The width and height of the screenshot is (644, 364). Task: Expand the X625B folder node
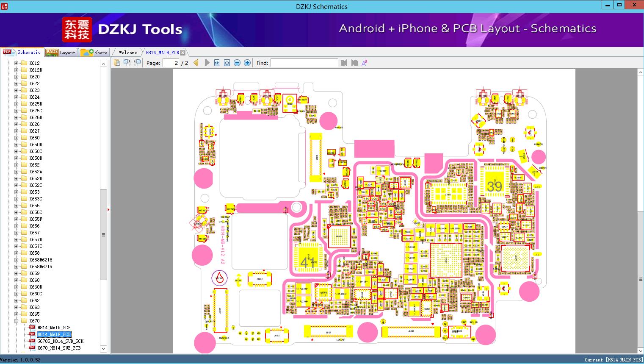point(17,104)
